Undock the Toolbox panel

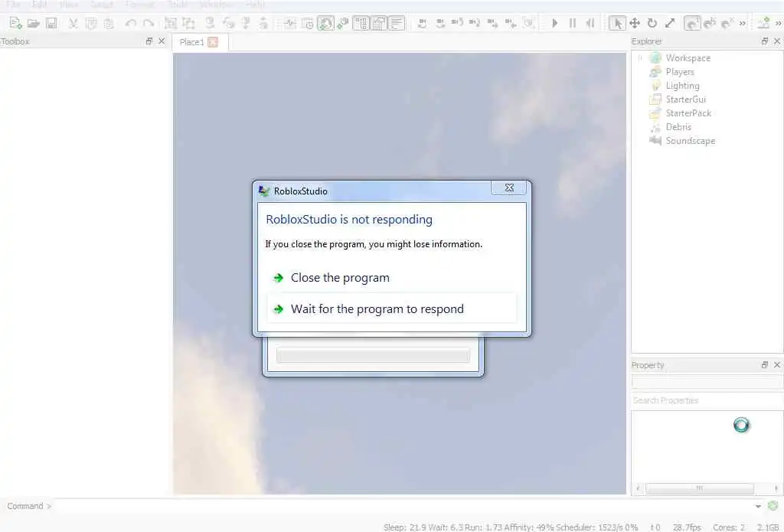tap(149, 41)
